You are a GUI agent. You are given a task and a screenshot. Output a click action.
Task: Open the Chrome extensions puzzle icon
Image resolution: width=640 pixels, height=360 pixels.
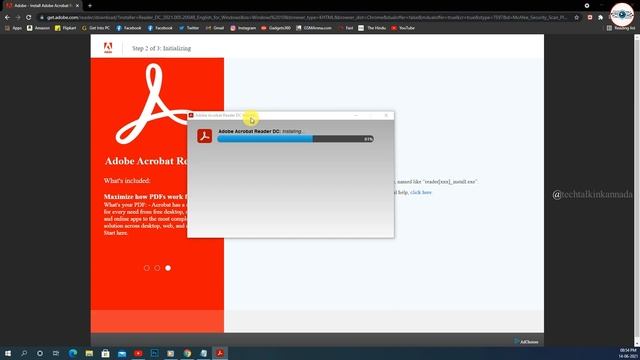(x=600, y=18)
